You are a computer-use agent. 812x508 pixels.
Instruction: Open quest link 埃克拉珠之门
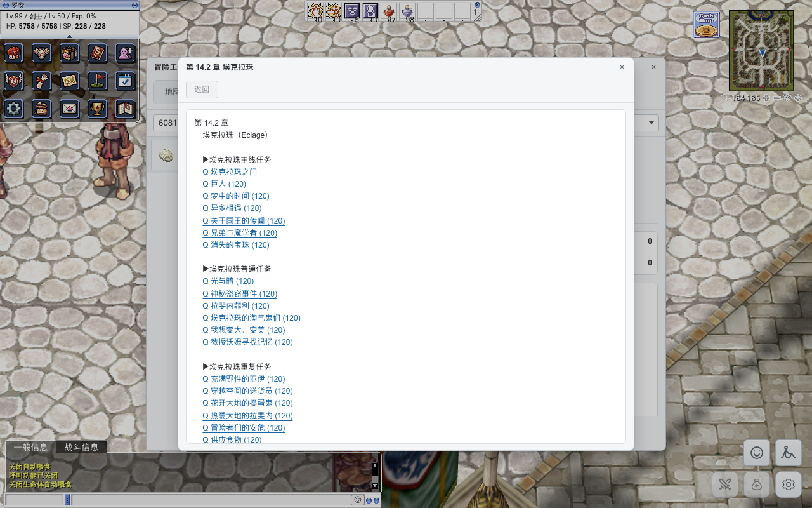click(230, 172)
